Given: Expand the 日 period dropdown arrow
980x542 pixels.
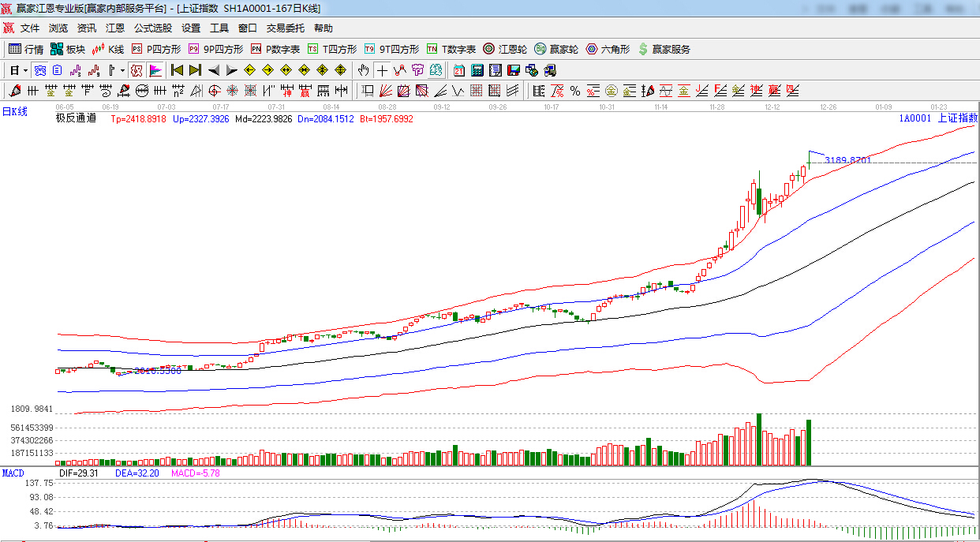Looking at the screenshot, I should (x=25, y=70).
